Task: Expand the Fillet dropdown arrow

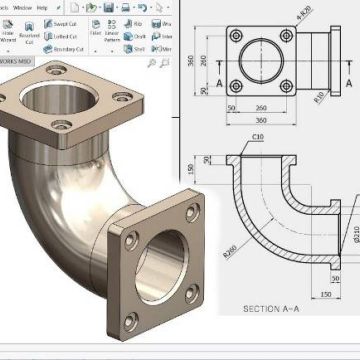Action: 96,51
